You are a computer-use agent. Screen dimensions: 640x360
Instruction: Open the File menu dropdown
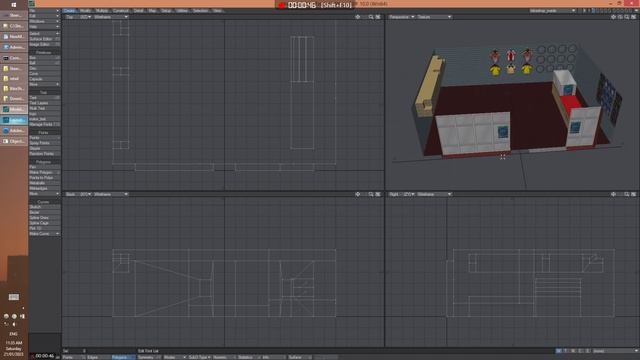click(x=44, y=11)
